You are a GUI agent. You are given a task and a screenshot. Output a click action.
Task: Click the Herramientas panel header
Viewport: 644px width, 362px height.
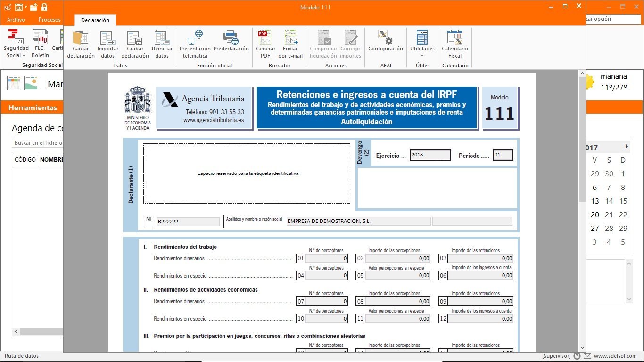pos(33,107)
